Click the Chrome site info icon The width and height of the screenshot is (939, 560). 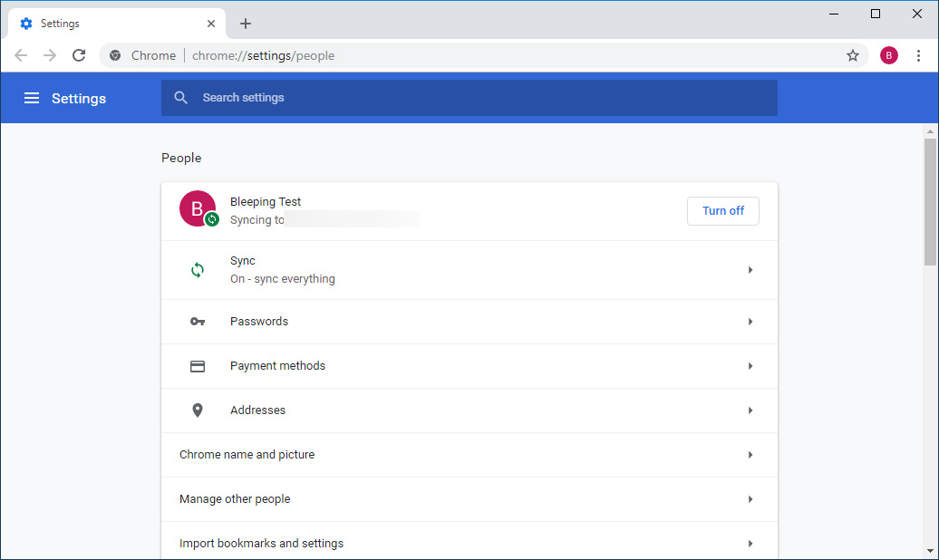pyautogui.click(x=115, y=55)
